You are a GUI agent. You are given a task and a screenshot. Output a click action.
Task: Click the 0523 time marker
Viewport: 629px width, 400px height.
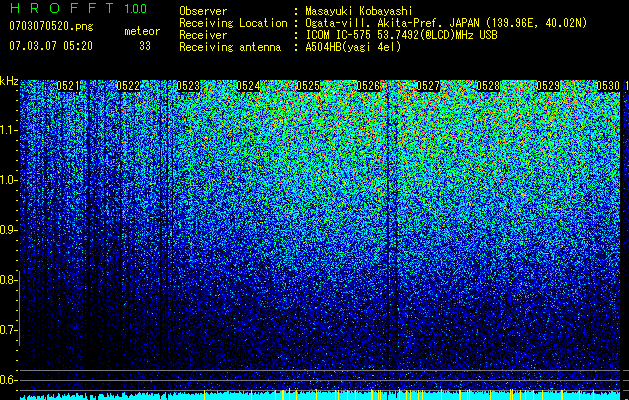pos(188,86)
